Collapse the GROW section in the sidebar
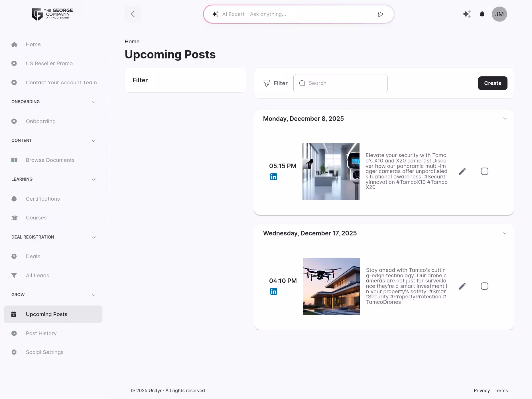 pos(94,295)
